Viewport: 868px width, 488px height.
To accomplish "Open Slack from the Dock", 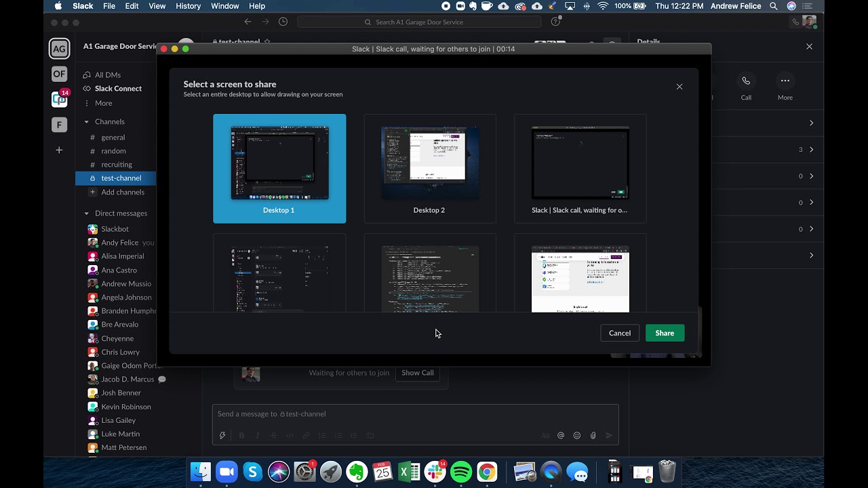I will pos(435,472).
